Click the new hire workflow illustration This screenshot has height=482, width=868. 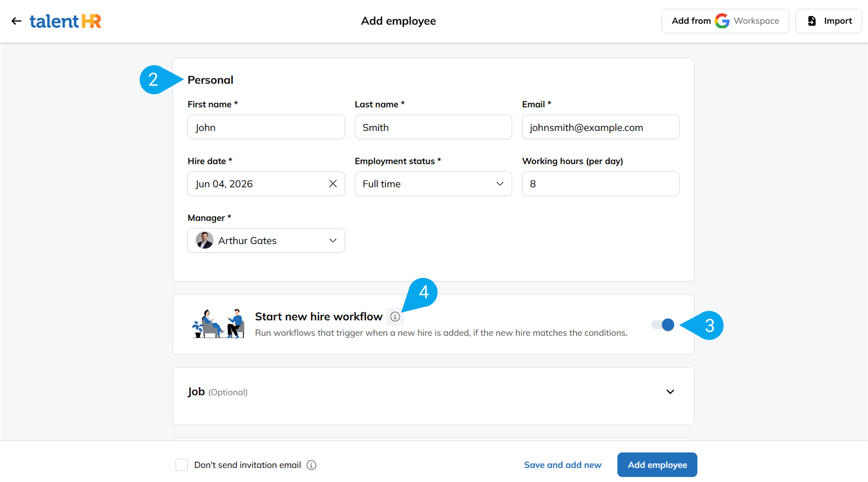(218, 324)
